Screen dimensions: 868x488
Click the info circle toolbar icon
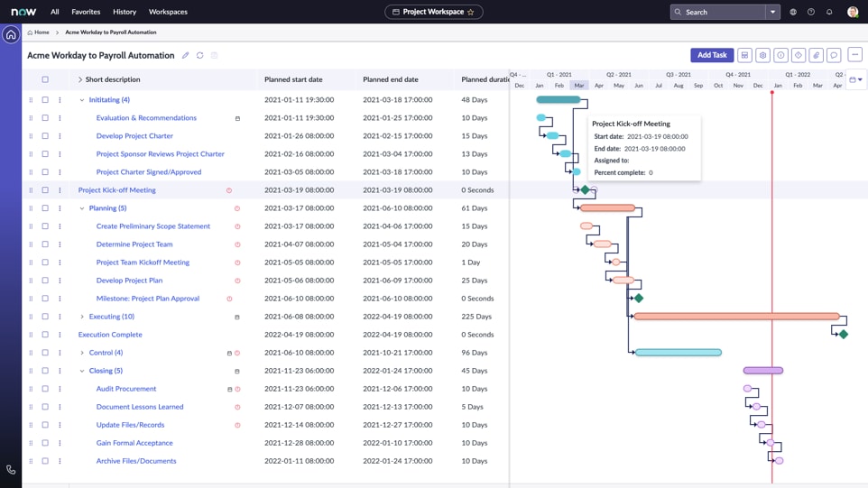780,55
